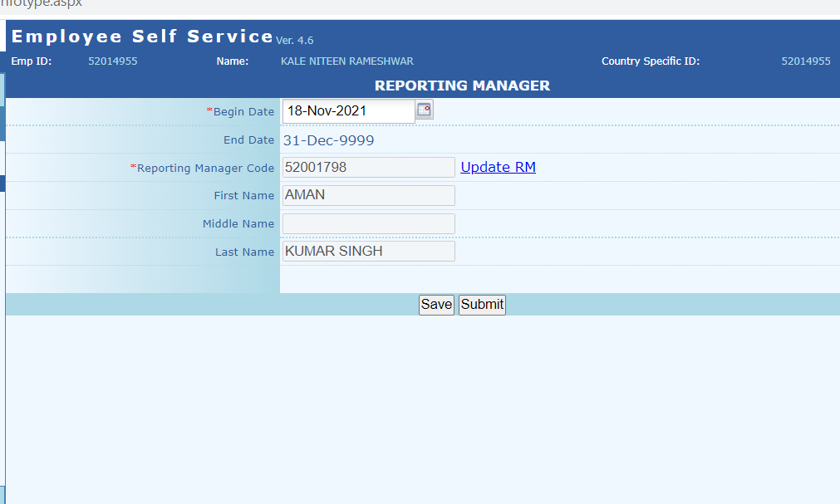840x504 pixels.
Task: Click the aspx URL in address bar
Action: (42, 3)
